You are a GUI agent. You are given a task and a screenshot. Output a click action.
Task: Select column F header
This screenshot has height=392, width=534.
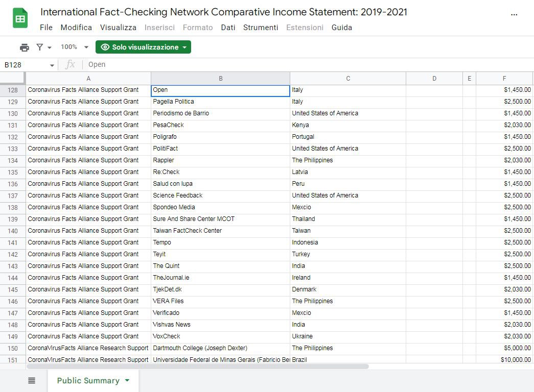coord(504,78)
